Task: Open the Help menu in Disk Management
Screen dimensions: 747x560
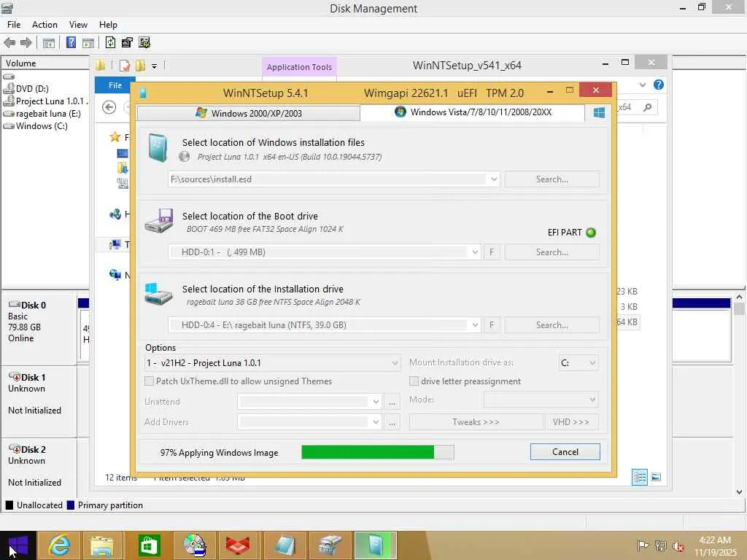Action: 108,25
